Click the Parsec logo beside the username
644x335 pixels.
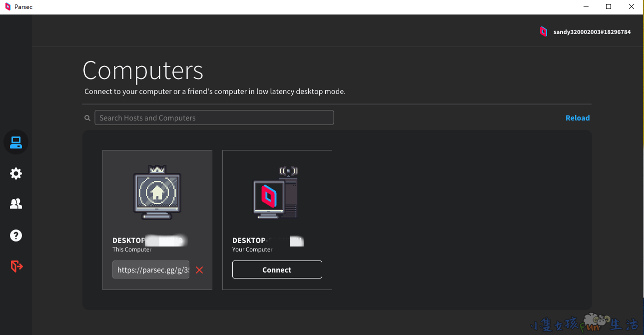tap(544, 31)
